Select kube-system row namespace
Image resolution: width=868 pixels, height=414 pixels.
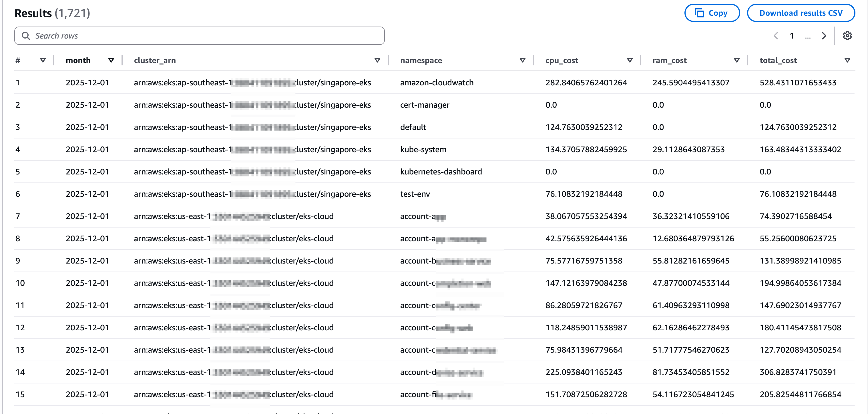tap(423, 149)
